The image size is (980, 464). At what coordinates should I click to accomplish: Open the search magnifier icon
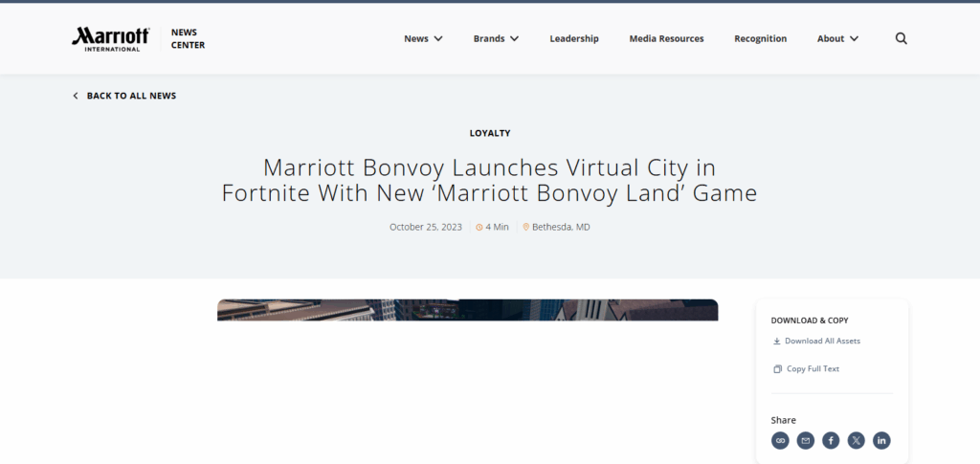(901, 38)
